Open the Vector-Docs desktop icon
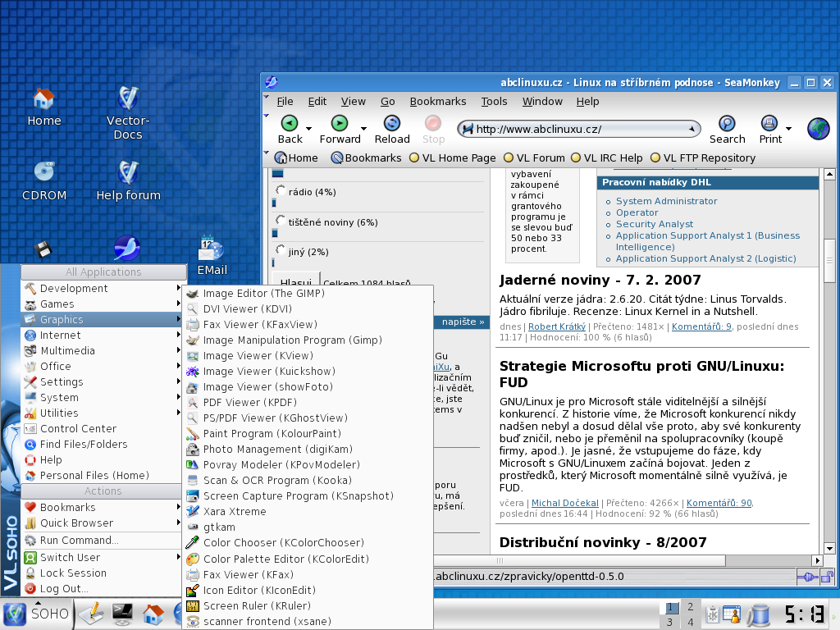Image resolution: width=840 pixels, height=630 pixels. (128, 113)
